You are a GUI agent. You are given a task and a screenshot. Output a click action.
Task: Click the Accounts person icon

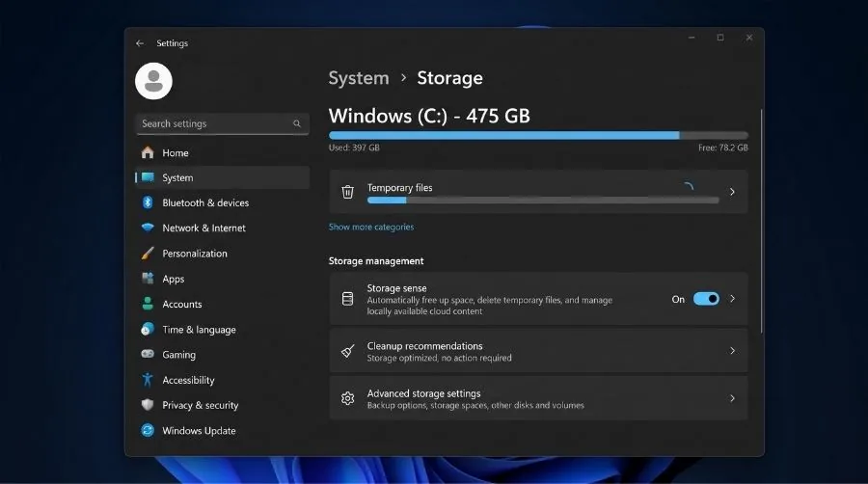pos(148,304)
